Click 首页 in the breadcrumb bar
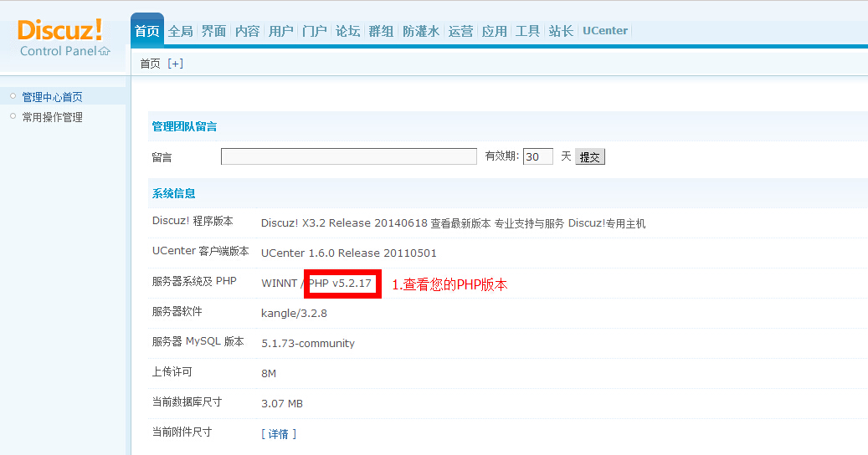This screenshot has width=868, height=455. point(150,64)
